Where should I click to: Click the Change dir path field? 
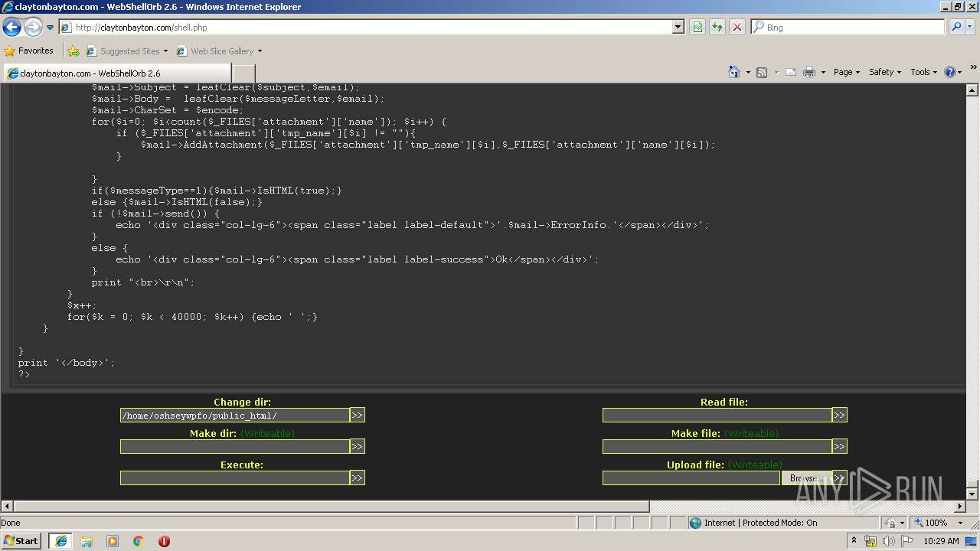click(x=234, y=416)
